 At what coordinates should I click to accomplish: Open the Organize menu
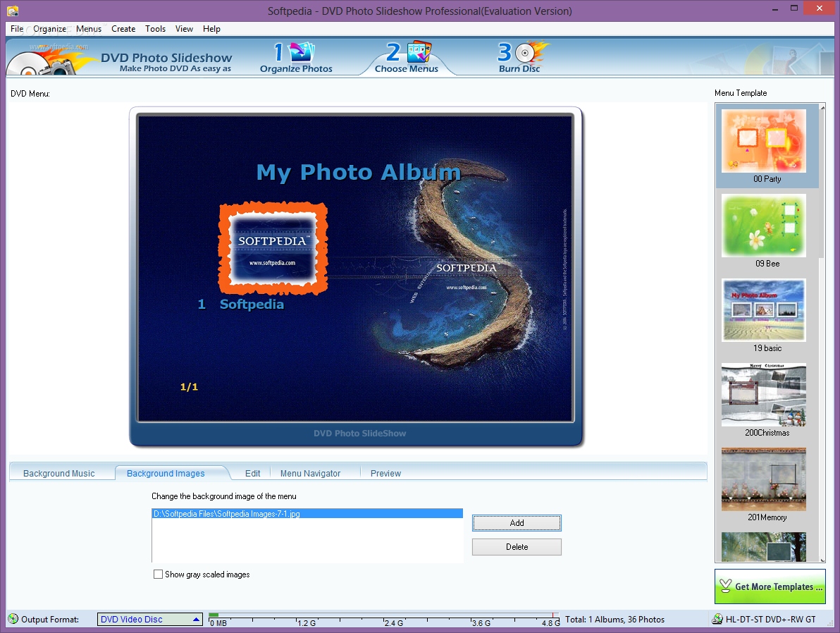click(50, 29)
